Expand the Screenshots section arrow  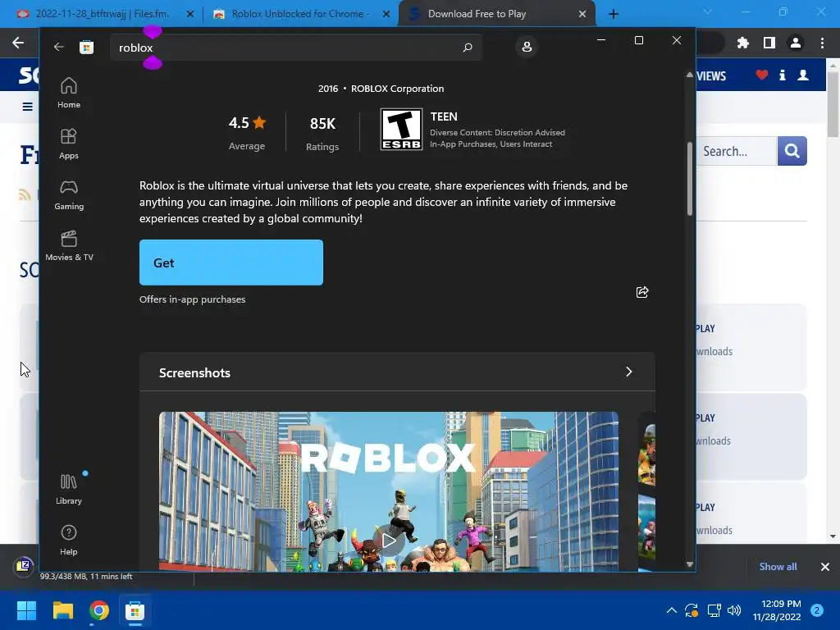(x=629, y=372)
